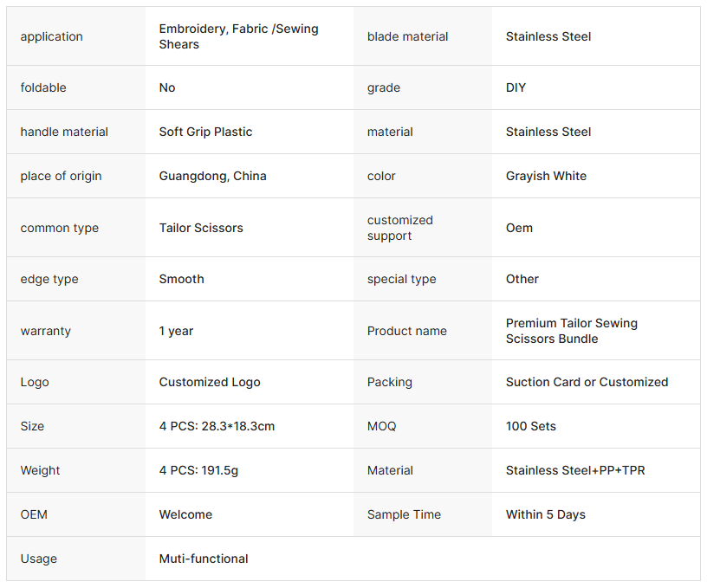Click 'Soft Grip Plastic' handle material value
Viewport: 707px width, 588px height.
point(205,132)
